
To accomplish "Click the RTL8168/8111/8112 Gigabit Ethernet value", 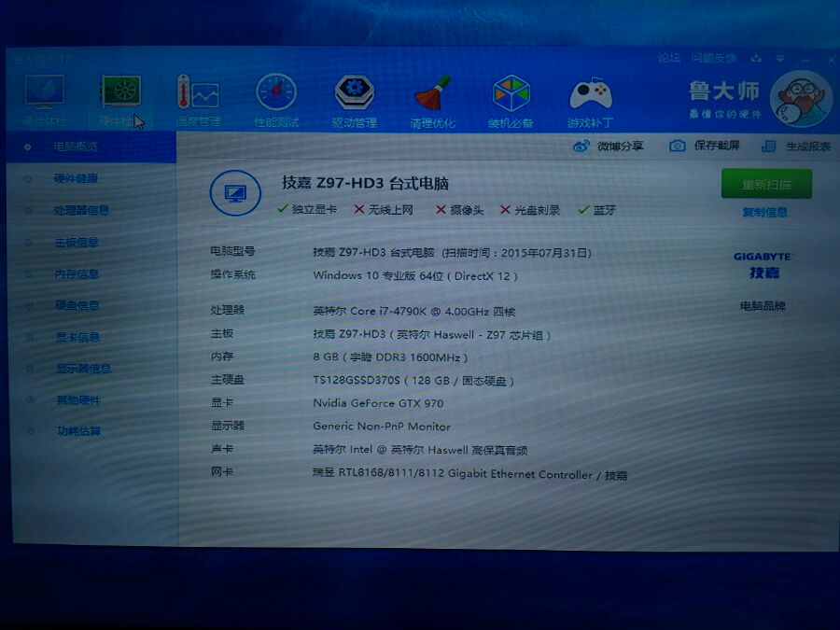I will (x=469, y=474).
